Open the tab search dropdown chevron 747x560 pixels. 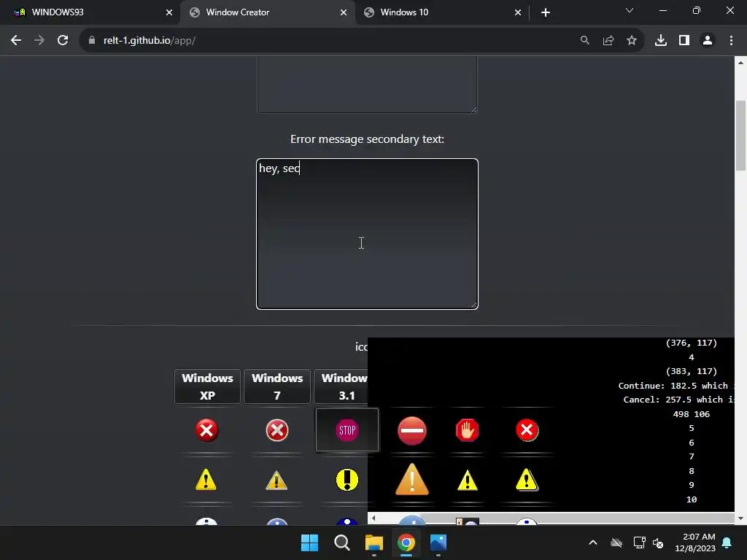click(x=630, y=10)
